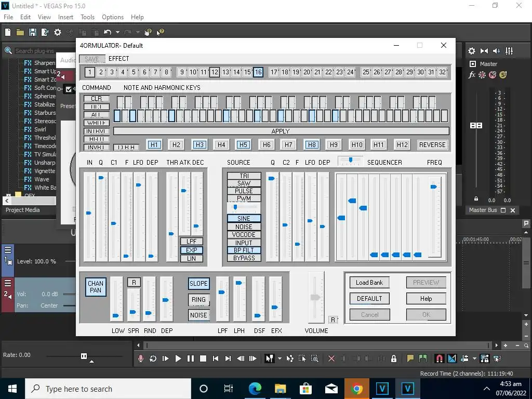Open the Tools menu

[x=87, y=17]
